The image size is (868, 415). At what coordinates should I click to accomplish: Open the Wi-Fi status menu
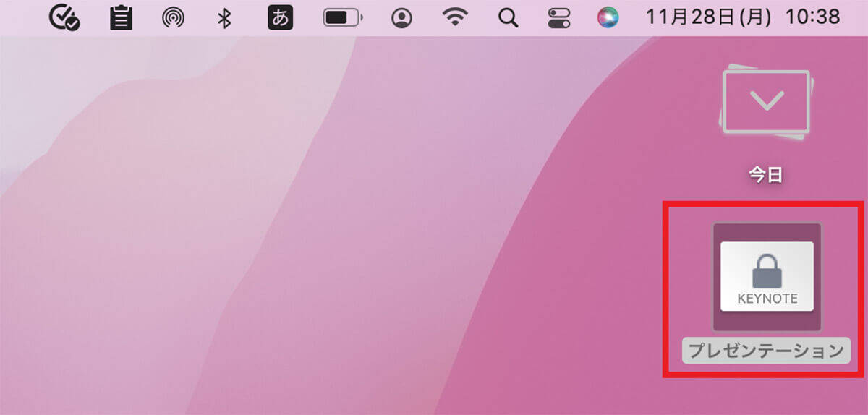[454, 17]
